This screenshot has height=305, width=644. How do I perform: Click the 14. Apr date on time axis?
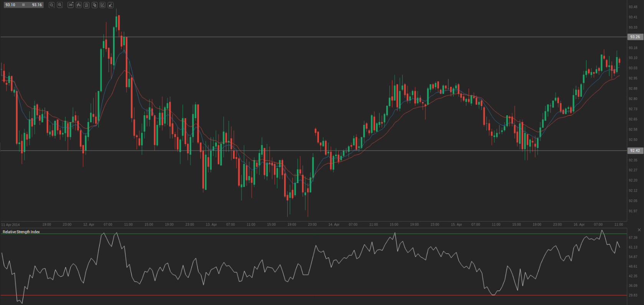point(334,224)
